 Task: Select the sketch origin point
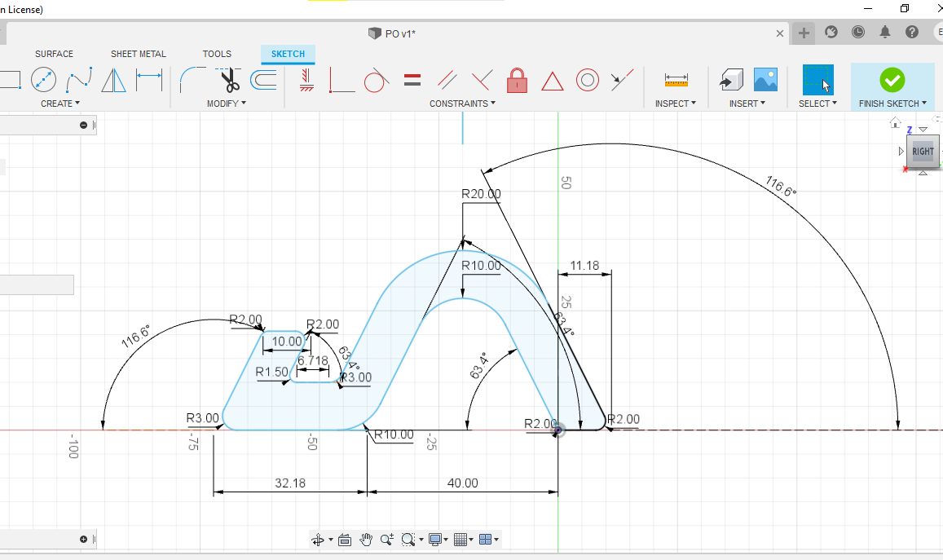pos(558,430)
